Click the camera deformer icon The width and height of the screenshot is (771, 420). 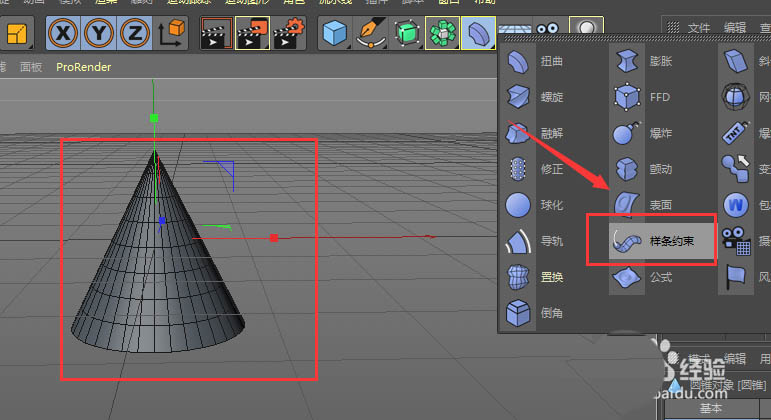[736, 241]
